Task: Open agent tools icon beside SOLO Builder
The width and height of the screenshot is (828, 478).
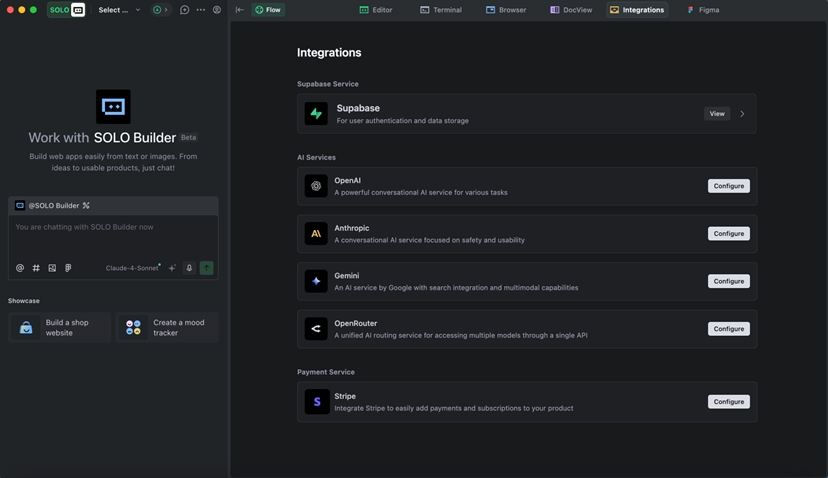Action: coord(86,205)
